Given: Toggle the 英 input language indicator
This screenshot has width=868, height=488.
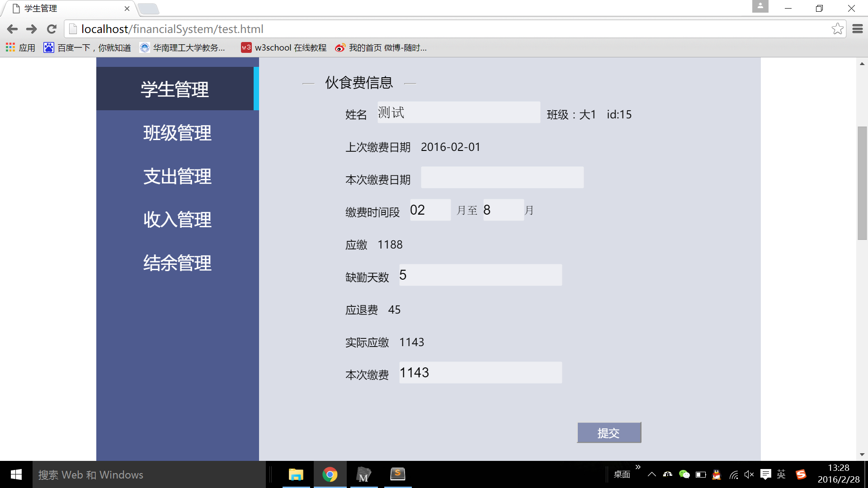Looking at the screenshot, I should 781,474.
